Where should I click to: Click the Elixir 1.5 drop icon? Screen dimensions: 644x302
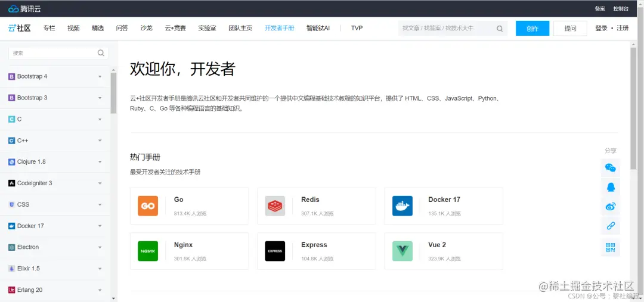pos(11,269)
